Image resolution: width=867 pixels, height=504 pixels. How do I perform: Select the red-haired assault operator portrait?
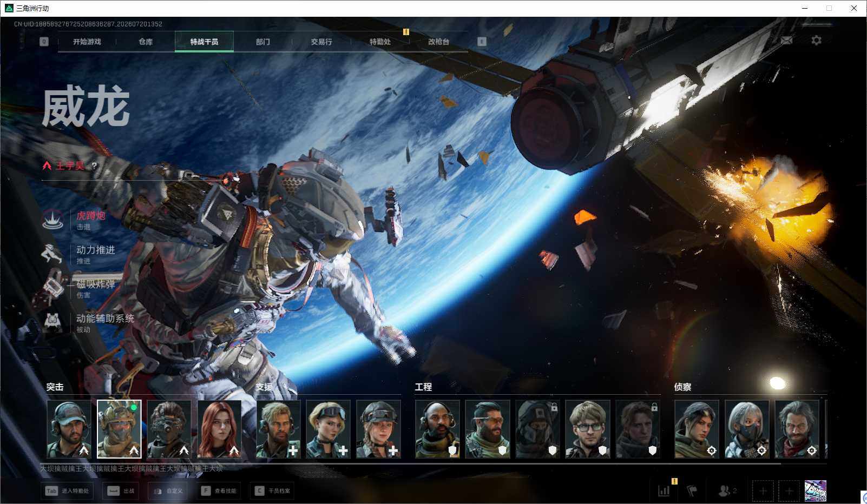(219, 429)
